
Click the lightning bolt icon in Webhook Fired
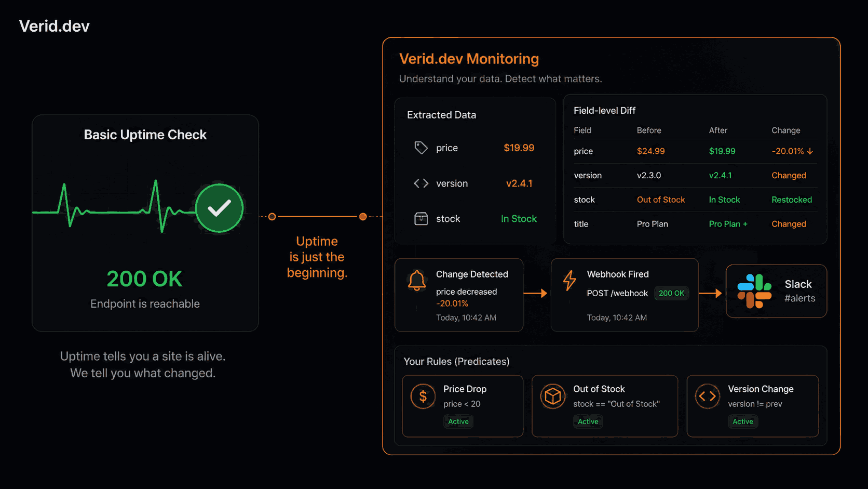[x=569, y=280]
